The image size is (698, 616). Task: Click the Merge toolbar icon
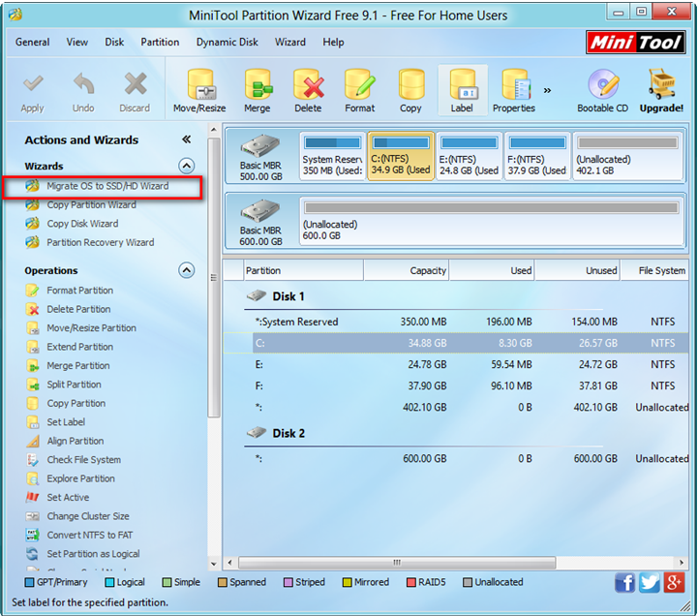click(258, 84)
